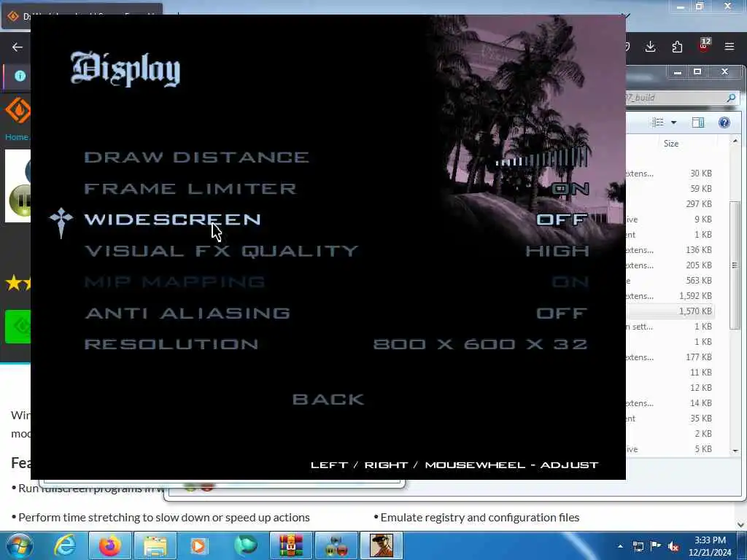Click Explorer scrollbar up arrow
Viewport: 747px width, 560px height.
735,141
